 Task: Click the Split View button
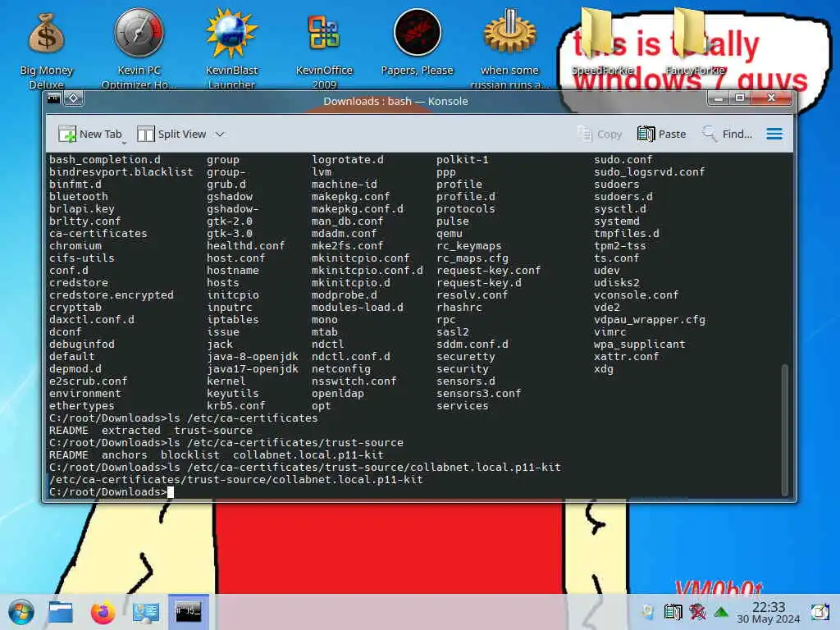(x=172, y=134)
